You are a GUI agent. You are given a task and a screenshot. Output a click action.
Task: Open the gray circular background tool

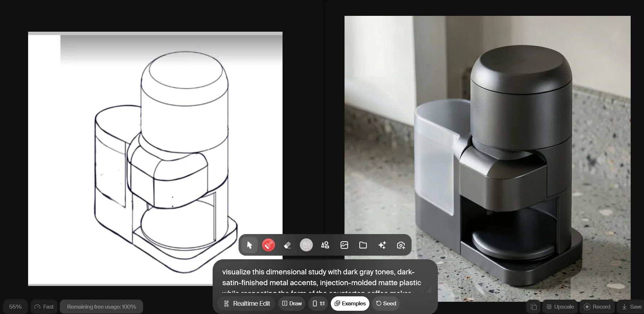pos(306,245)
